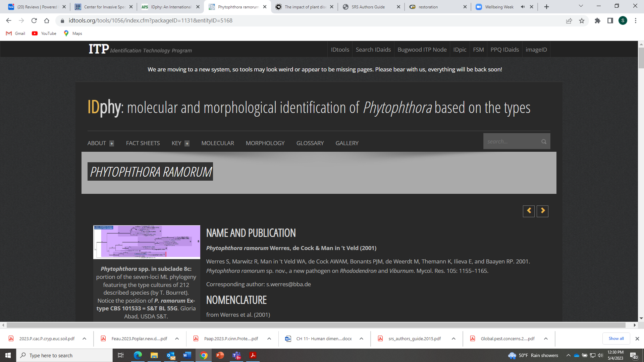The height and width of the screenshot is (362, 644).
Task: Click the phylogeny tree thumbnail image
Action: (147, 242)
